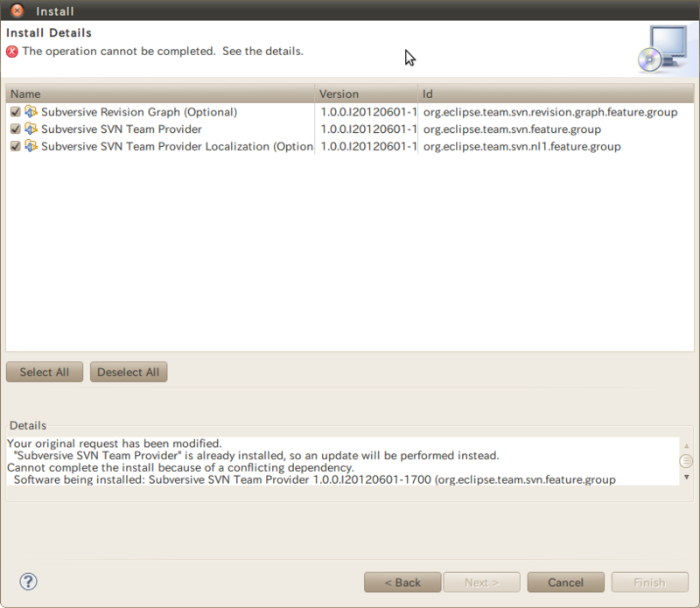Click the org.eclipse.team.svn.nl1.feature.group id cell
The height and width of the screenshot is (608, 700).
coord(521,146)
